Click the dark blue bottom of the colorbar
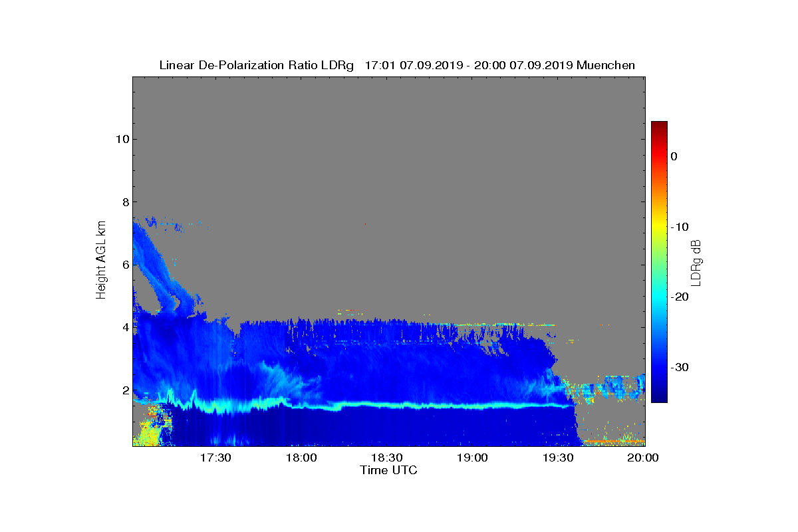 click(659, 397)
